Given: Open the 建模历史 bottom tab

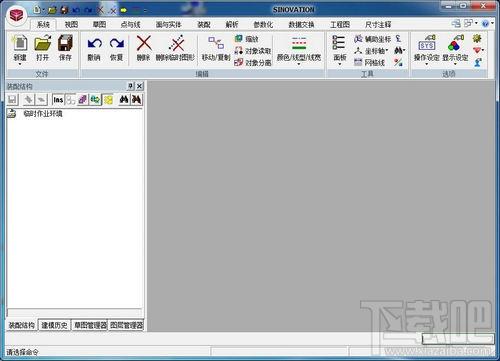Looking at the screenshot, I should pos(55,325).
